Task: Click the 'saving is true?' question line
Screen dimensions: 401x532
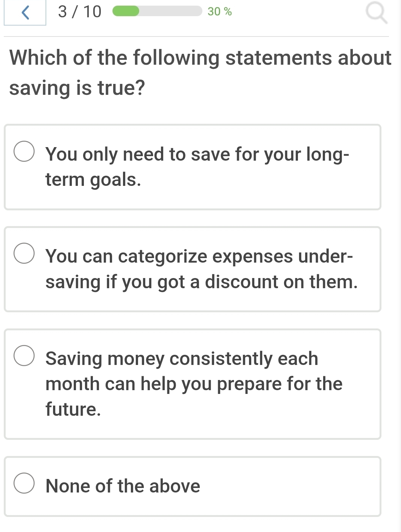Action: pos(77,88)
